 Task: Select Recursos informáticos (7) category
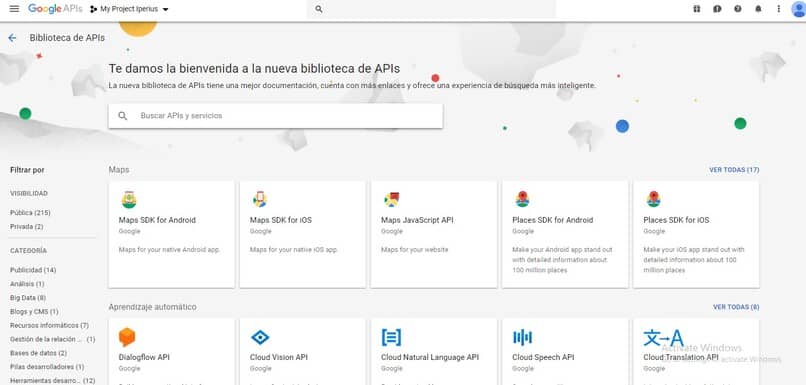coord(49,325)
